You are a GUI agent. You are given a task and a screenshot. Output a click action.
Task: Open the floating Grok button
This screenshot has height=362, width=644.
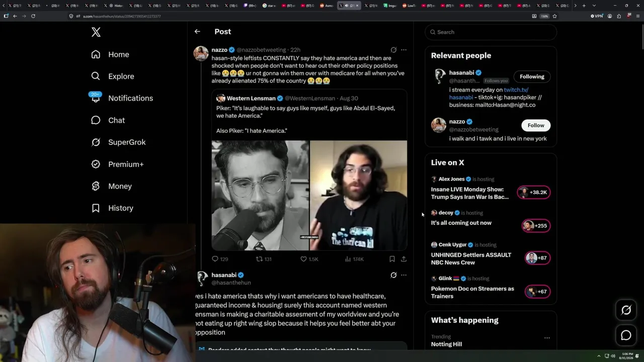[x=626, y=310]
